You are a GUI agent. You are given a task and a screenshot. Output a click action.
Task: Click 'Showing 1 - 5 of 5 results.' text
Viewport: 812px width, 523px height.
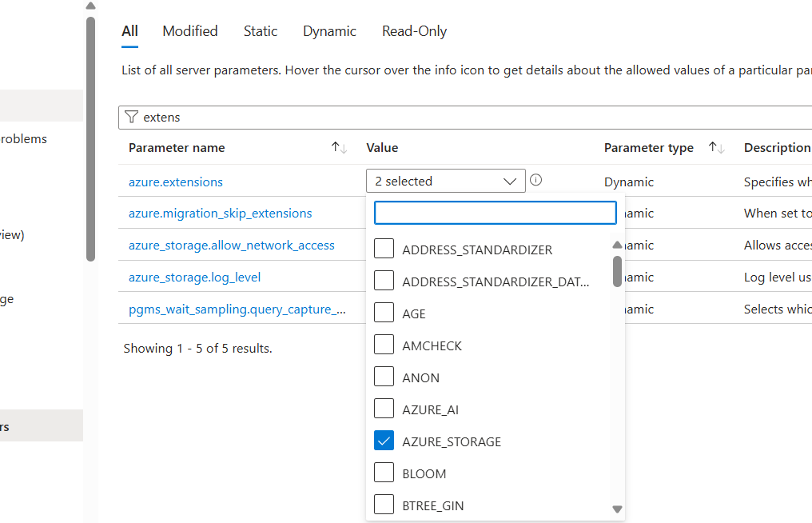click(x=198, y=349)
